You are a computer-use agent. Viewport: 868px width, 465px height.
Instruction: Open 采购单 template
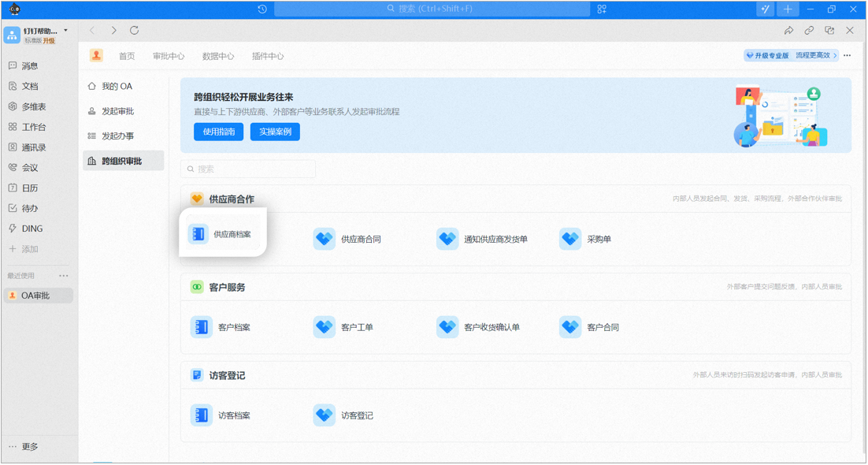[x=585, y=239]
